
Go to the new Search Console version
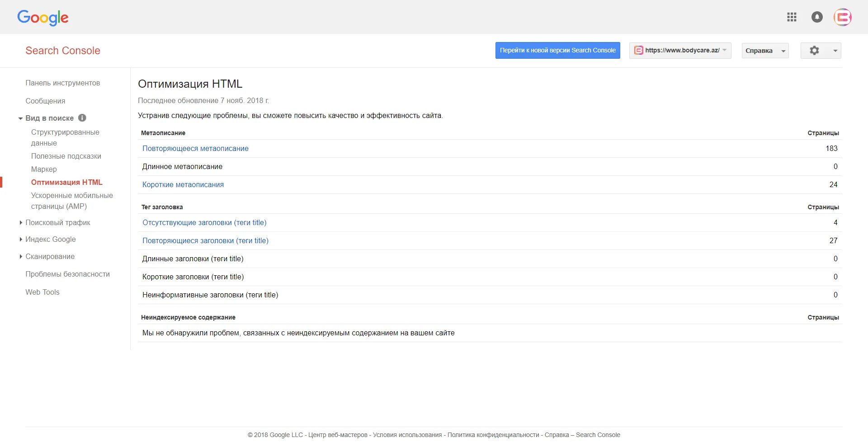click(x=557, y=51)
